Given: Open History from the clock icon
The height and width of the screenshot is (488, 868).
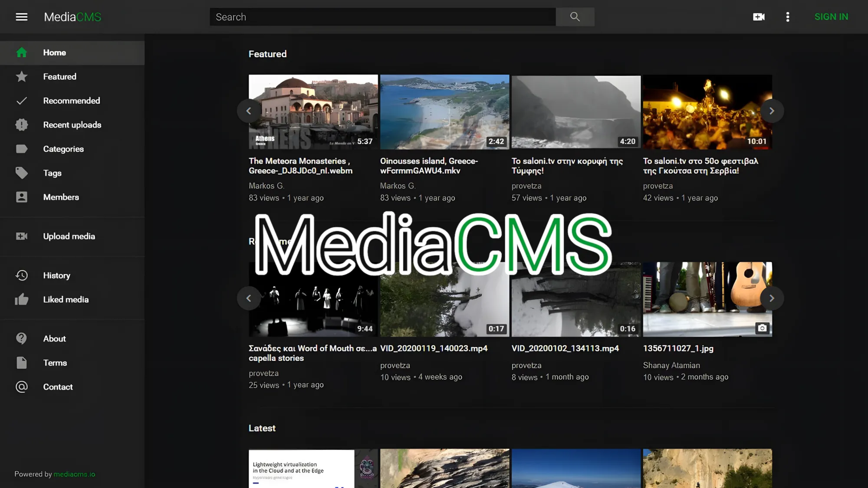Looking at the screenshot, I should (21, 275).
